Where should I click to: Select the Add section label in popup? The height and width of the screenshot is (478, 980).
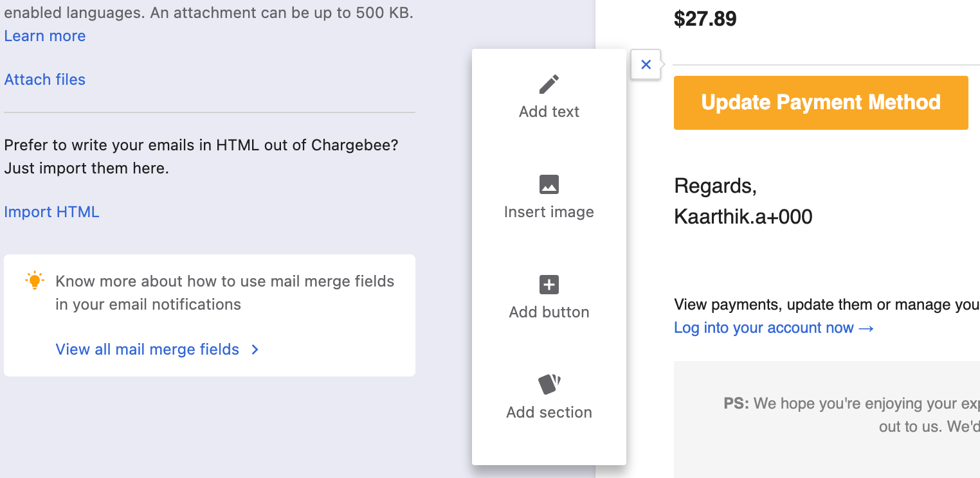point(549,412)
